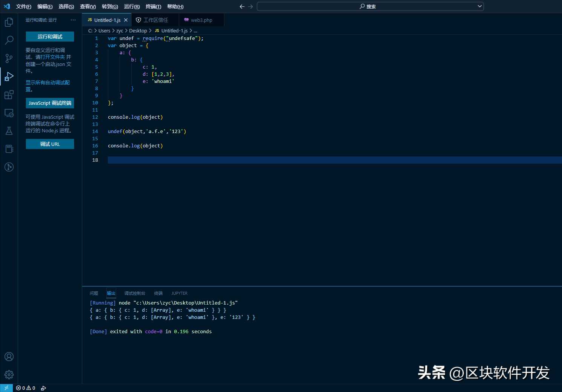Open the Manage gear icon

(9, 375)
